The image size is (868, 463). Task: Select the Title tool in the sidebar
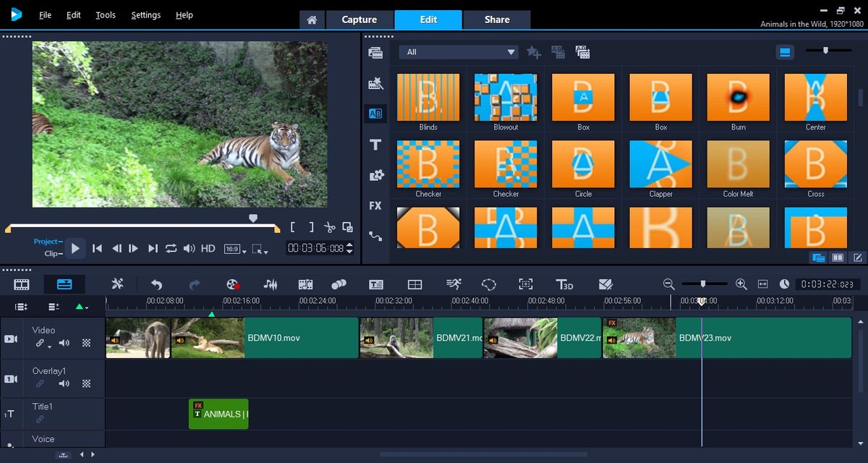click(x=375, y=145)
